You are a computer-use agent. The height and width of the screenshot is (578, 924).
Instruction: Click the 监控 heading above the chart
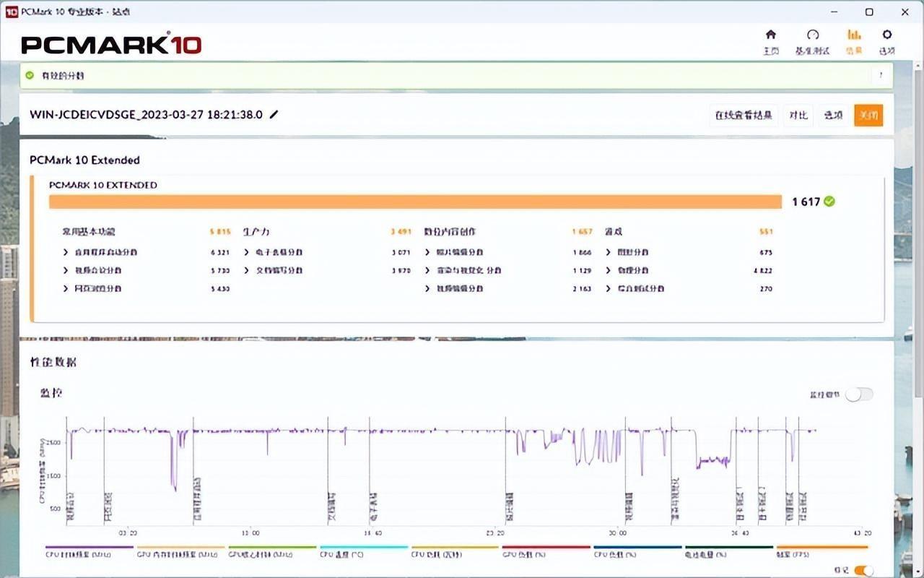click(x=51, y=392)
